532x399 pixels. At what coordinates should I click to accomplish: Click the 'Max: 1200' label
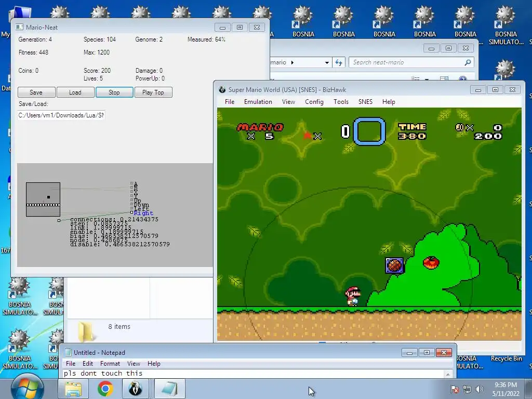97,52
